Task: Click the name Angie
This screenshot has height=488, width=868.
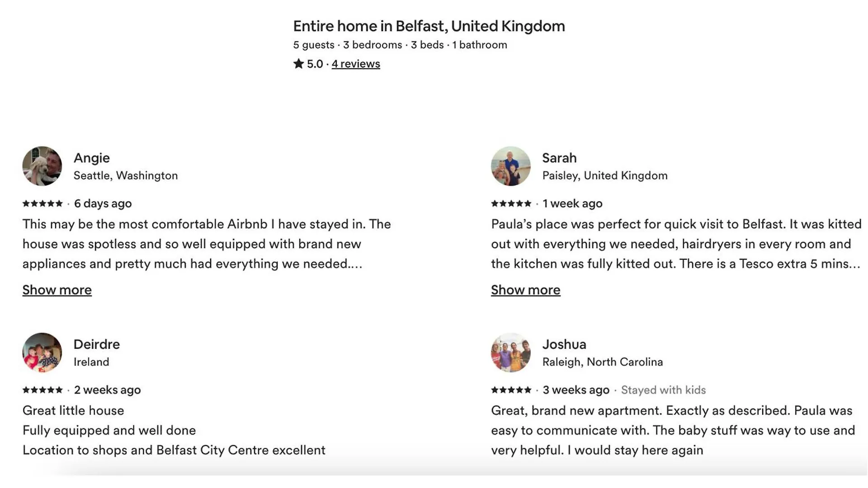Action: [92, 158]
